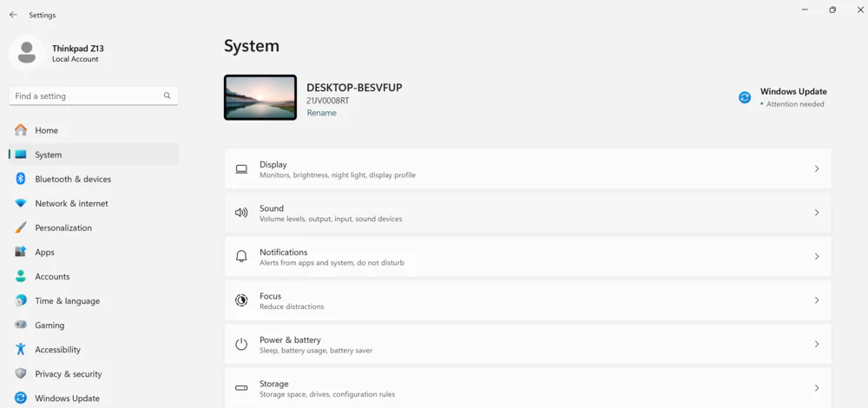The height and width of the screenshot is (408, 868).
Task: Open the Display settings row
Action: [528, 169]
